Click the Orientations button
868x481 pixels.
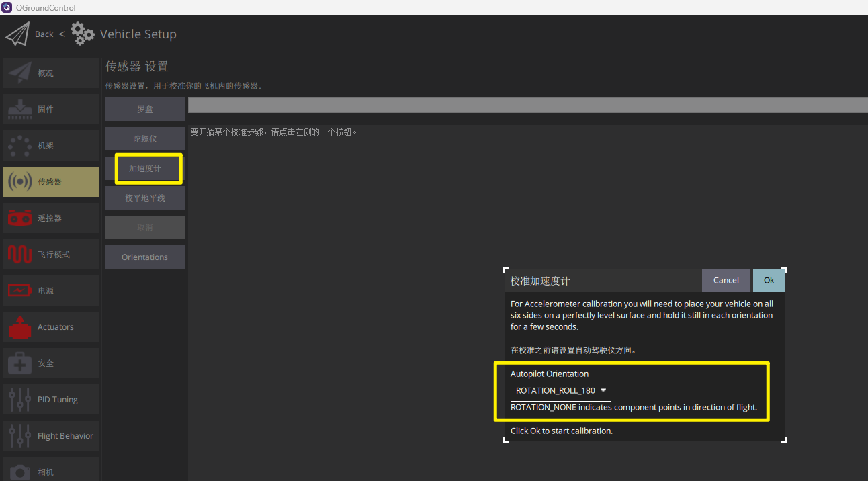point(144,257)
